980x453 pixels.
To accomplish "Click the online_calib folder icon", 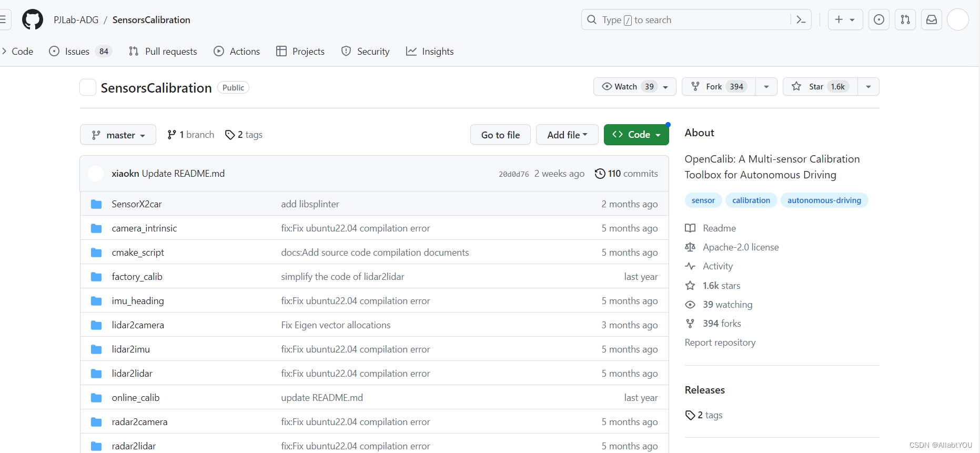I will [96, 398].
